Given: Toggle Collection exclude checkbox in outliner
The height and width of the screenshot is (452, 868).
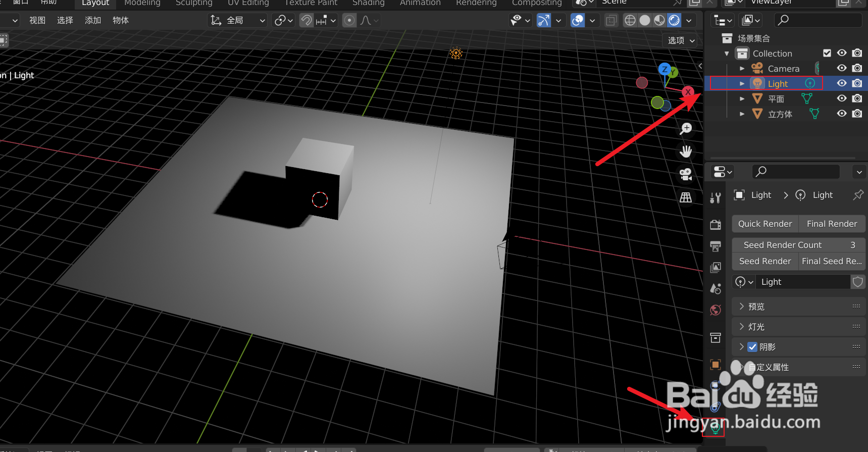Looking at the screenshot, I should 827,53.
